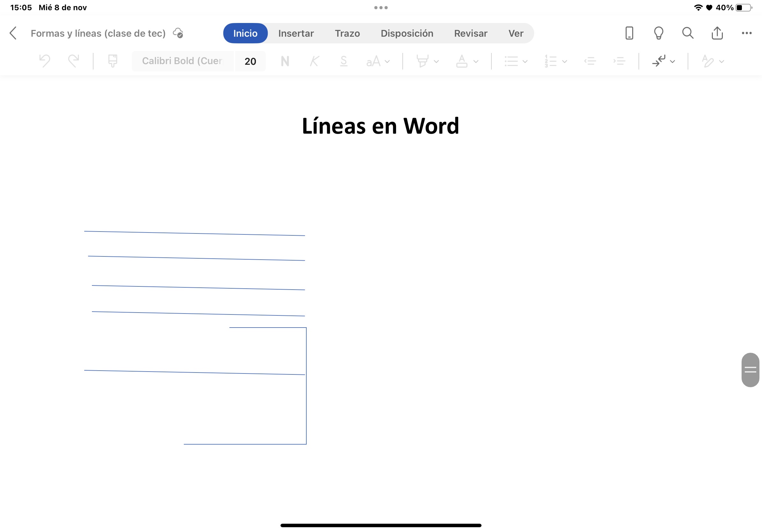Open the Calibri Bold font name box
762x532 pixels.
tap(182, 61)
